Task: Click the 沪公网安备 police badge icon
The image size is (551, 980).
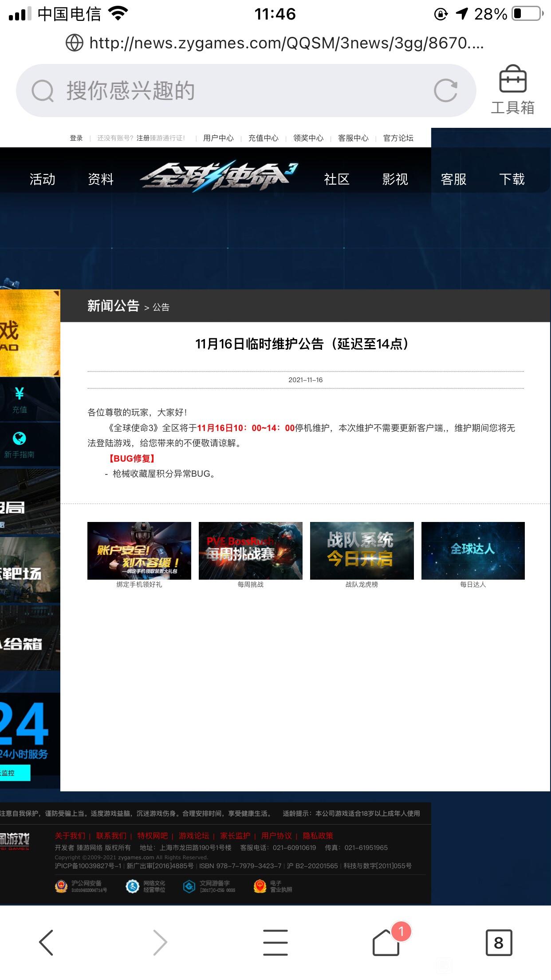Action: click(61, 886)
